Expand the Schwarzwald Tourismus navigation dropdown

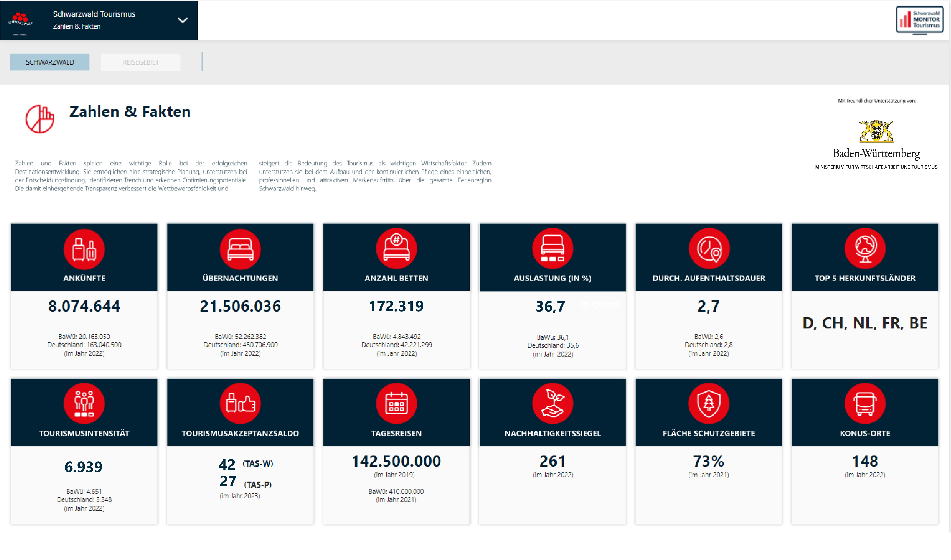click(x=183, y=20)
